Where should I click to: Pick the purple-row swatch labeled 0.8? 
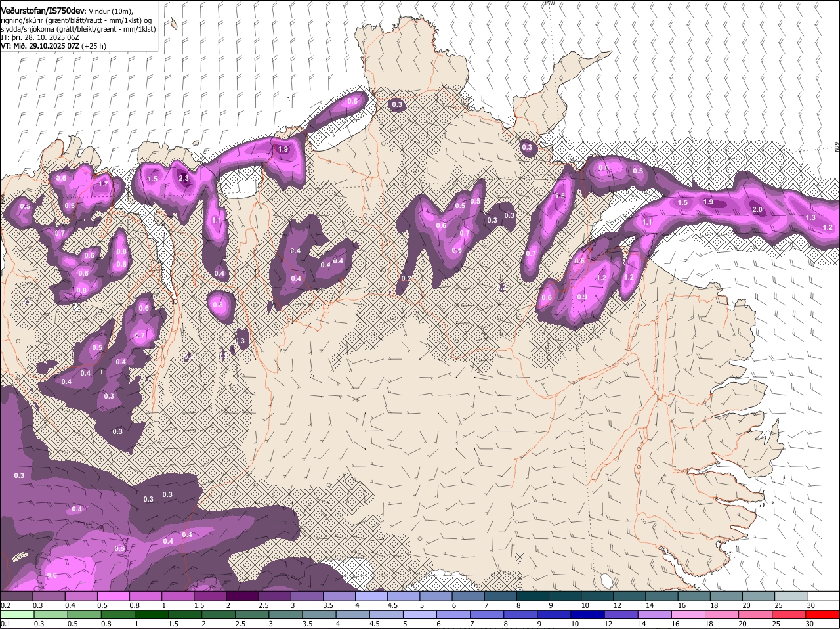[145, 596]
